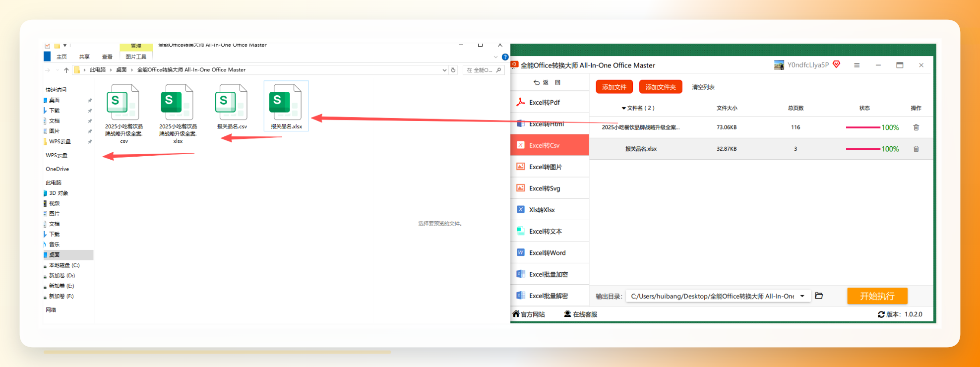This screenshot has height=367, width=980.
Task: Open 新加卷 (F:) drive
Action: click(61, 297)
